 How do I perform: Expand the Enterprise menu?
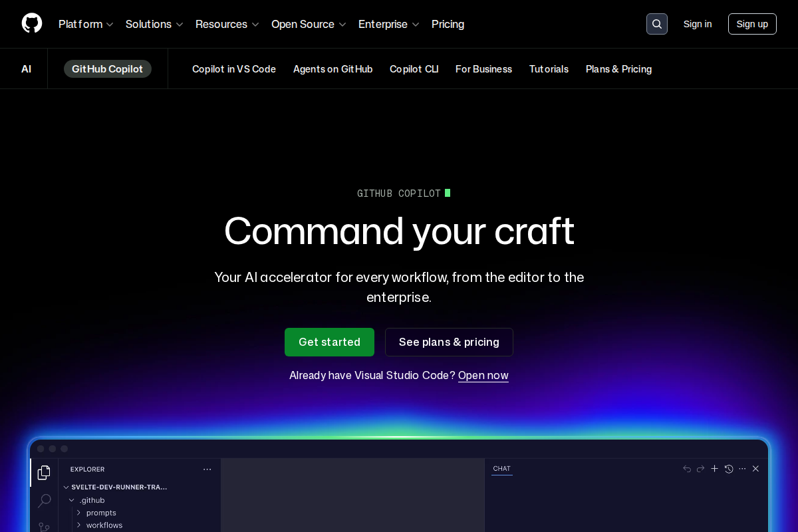(x=389, y=24)
